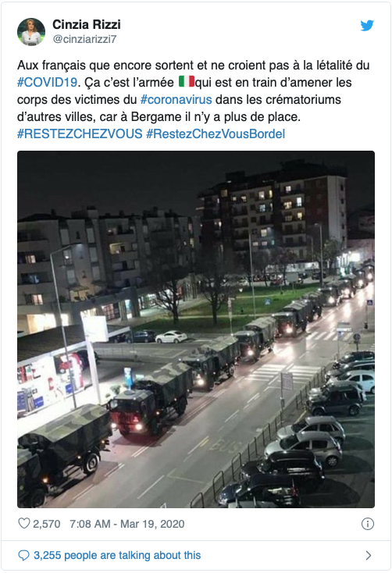Click the 2,570 likes count

pyautogui.click(x=46, y=524)
